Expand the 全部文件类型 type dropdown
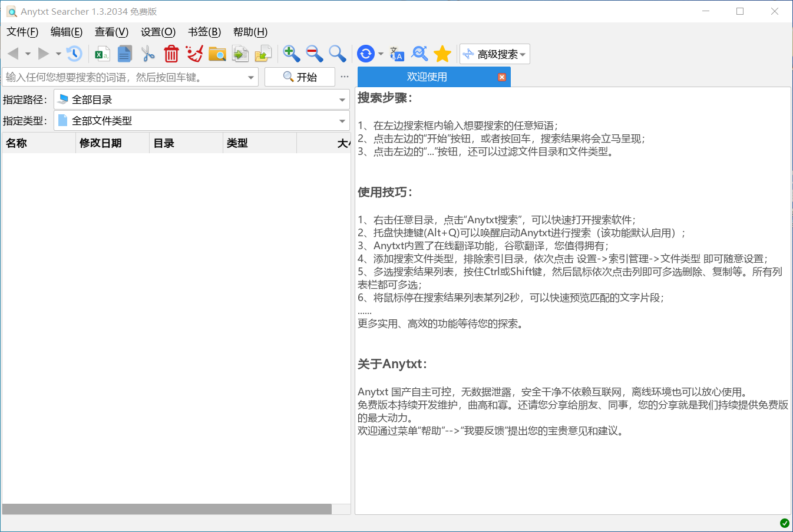The width and height of the screenshot is (793, 532). coord(342,121)
